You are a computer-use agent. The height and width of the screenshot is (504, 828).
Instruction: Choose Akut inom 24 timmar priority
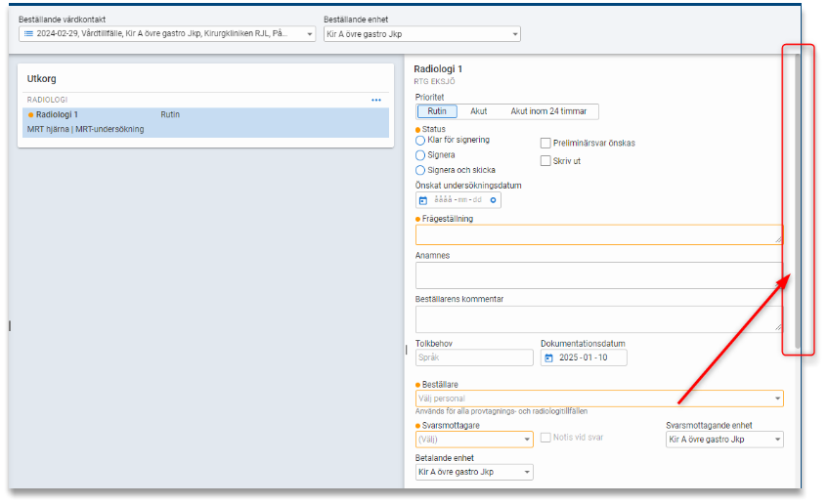550,111
